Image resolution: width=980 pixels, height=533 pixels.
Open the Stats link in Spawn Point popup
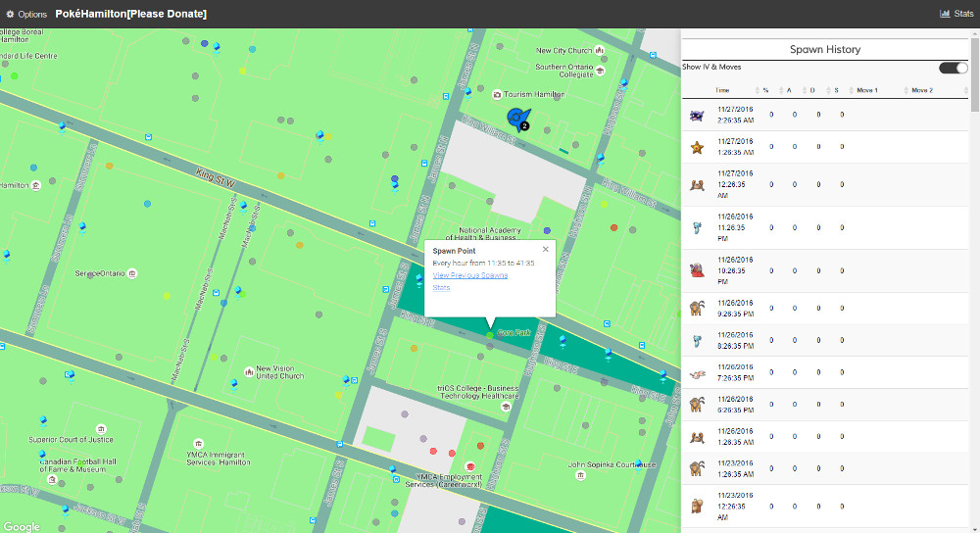coord(441,287)
